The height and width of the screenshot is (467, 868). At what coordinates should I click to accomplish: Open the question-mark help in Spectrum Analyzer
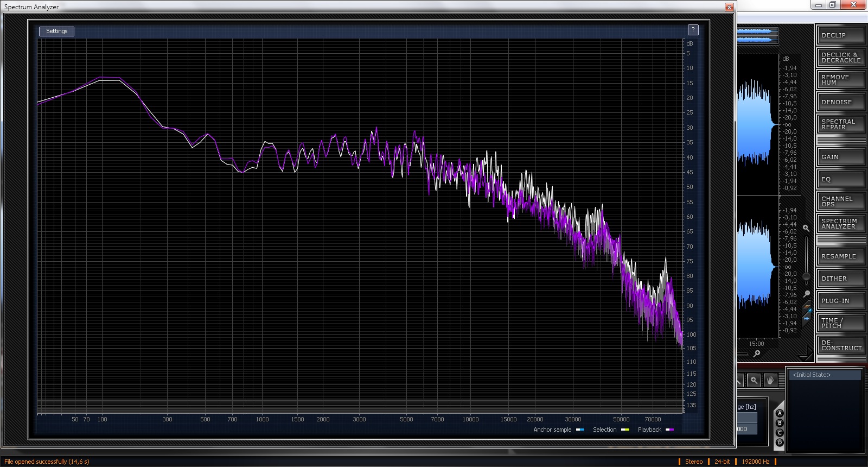pyautogui.click(x=693, y=30)
